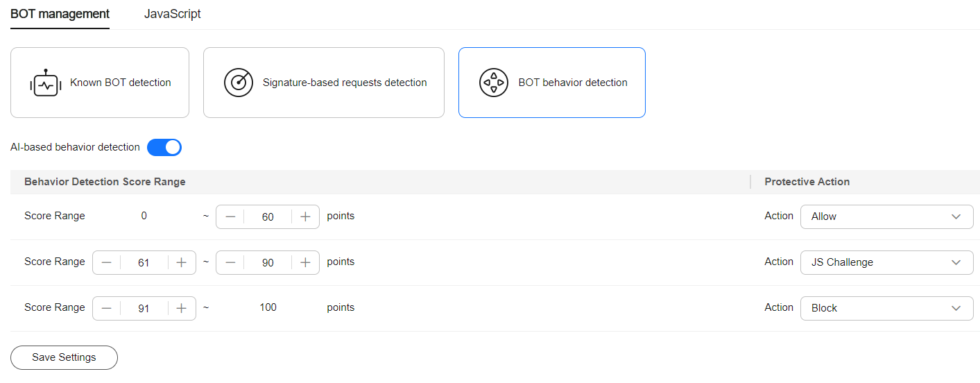Image resolution: width=980 pixels, height=383 pixels.
Task: Open the Allow action dropdown
Action: (x=887, y=216)
